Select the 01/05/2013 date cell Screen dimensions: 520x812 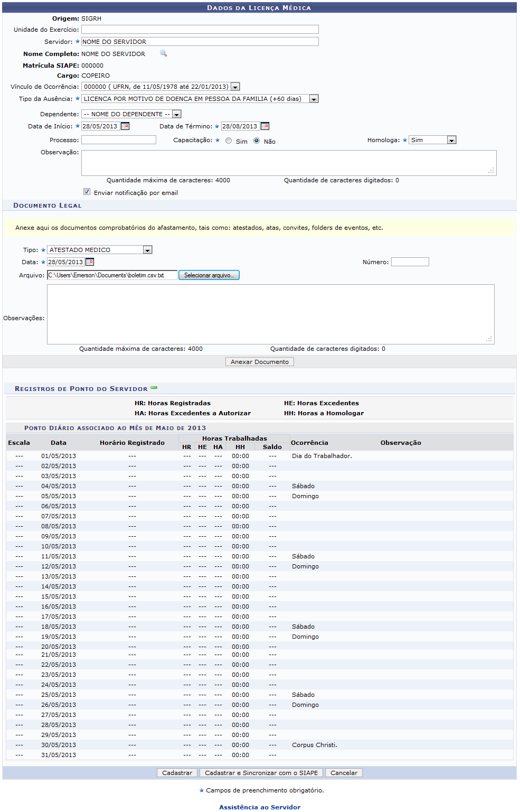click(59, 456)
